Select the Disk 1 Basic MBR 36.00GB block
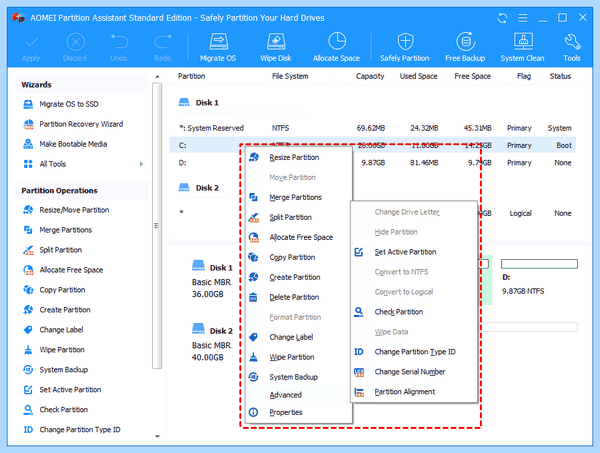Viewport: 600px width, 453px height. click(x=212, y=279)
